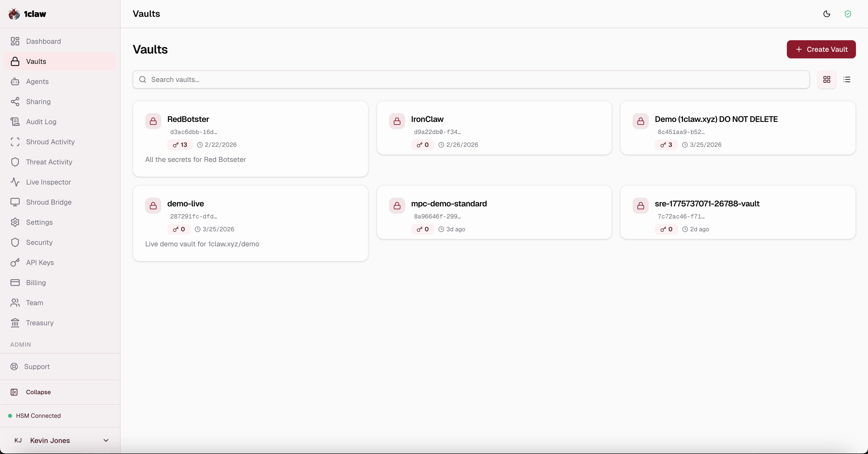The height and width of the screenshot is (454, 868).
Task: Open Live Inspector pulse icon
Action: point(15,182)
